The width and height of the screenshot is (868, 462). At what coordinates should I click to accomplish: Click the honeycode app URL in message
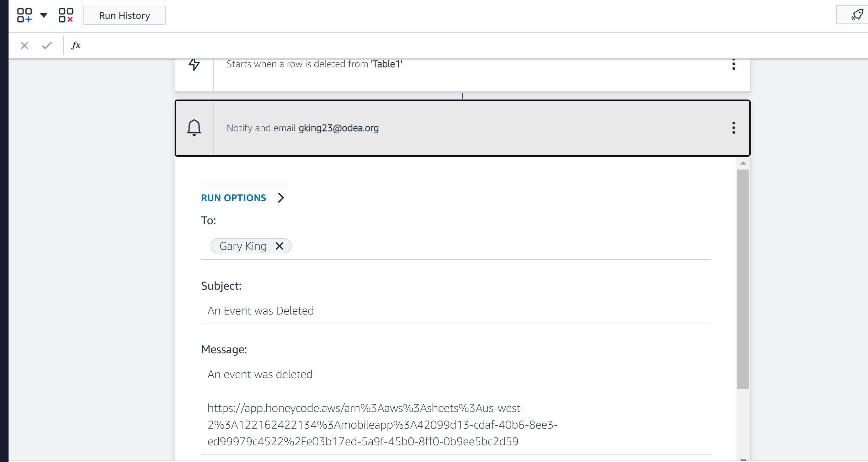coord(382,425)
